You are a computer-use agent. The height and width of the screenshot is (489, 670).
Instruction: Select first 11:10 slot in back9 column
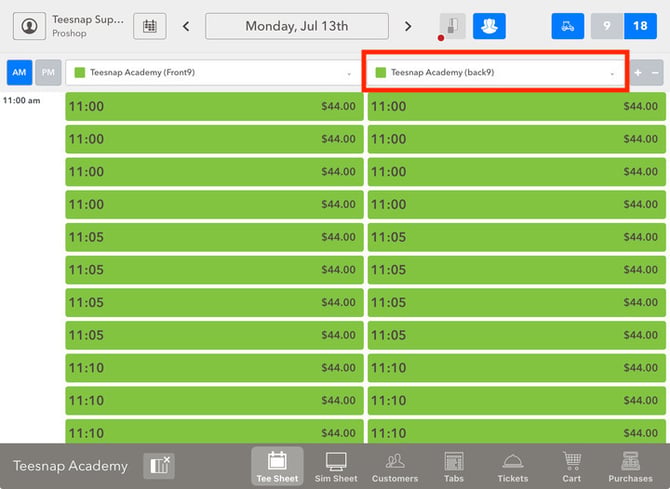pyautogui.click(x=517, y=368)
